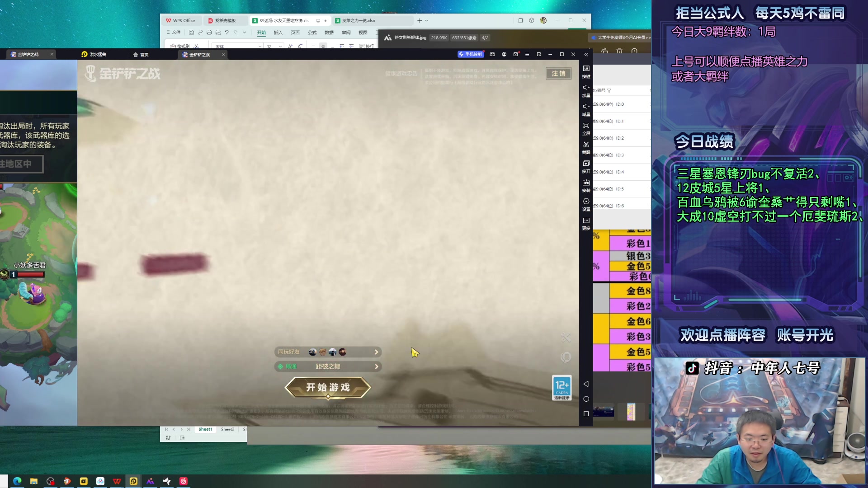Image resolution: width=868 pixels, height=488 pixels.
Task: Click the 12+ CADPA age rating badge
Action: (x=562, y=387)
